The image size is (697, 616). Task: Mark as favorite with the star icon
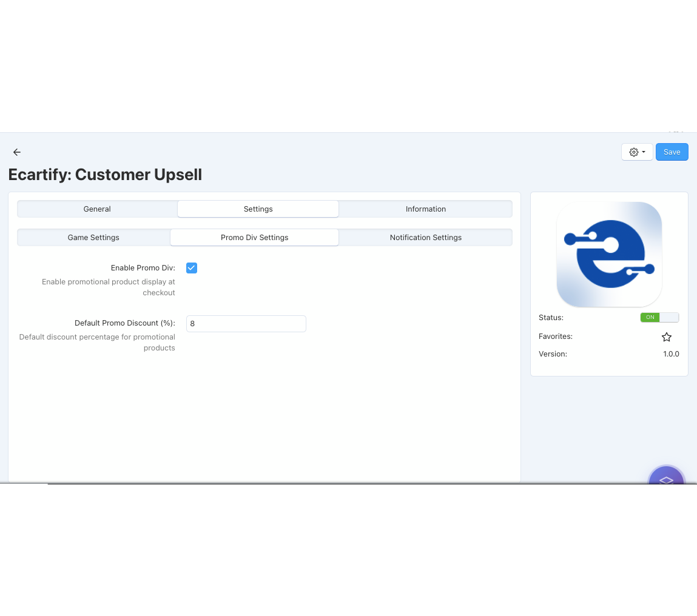[x=667, y=337]
